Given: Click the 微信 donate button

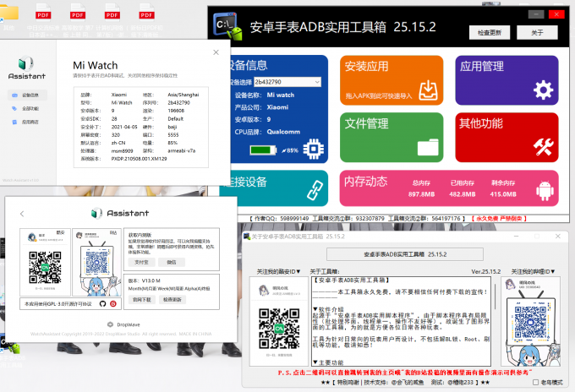Looking at the screenshot, I should point(172,262).
